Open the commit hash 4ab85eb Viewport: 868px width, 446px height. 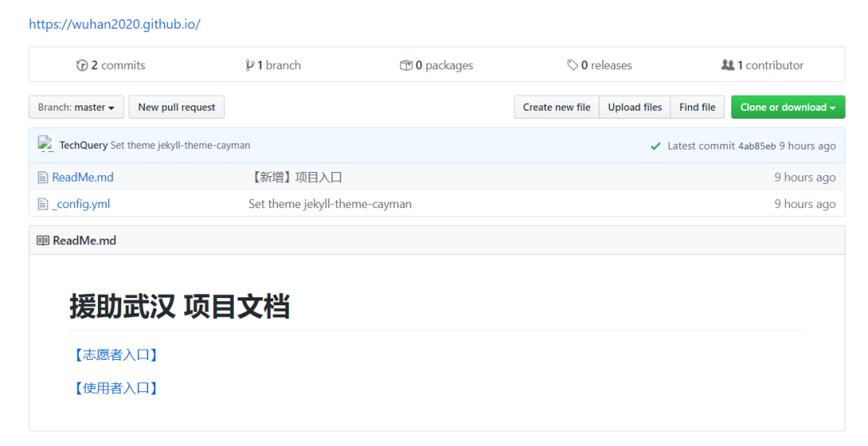(x=757, y=146)
